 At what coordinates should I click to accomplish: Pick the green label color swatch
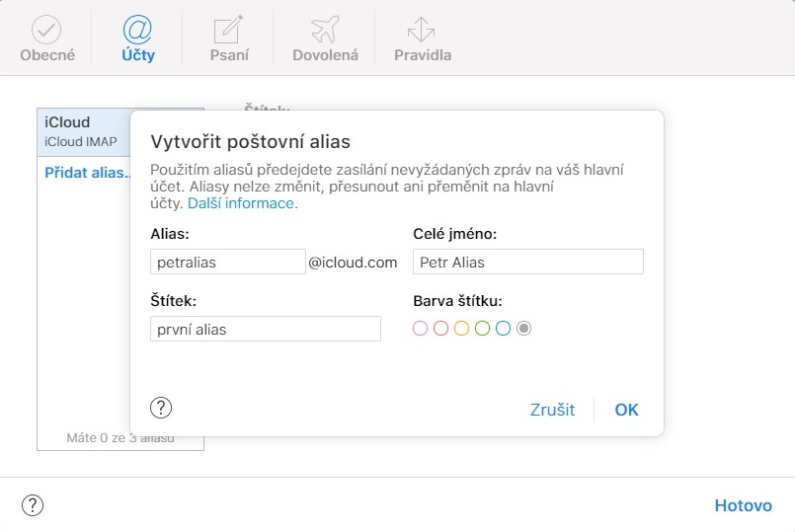(x=483, y=329)
